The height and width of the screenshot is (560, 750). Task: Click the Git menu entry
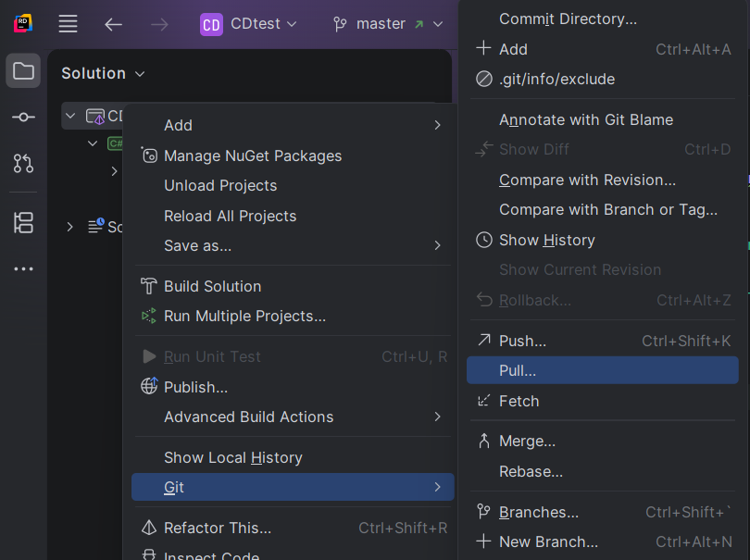click(x=293, y=487)
